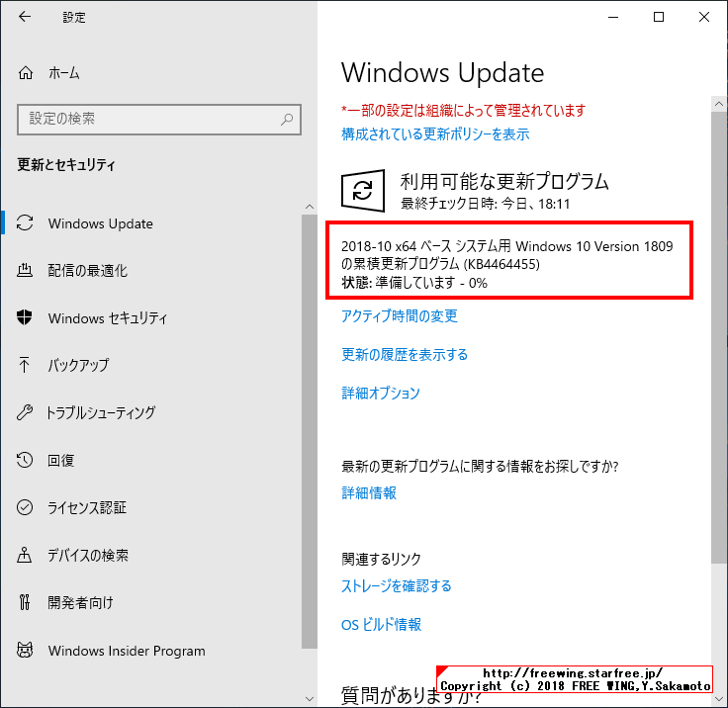The width and height of the screenshot is (728, 708).
Task: Open ライセンス認証 page
Action: click(87, 507)
